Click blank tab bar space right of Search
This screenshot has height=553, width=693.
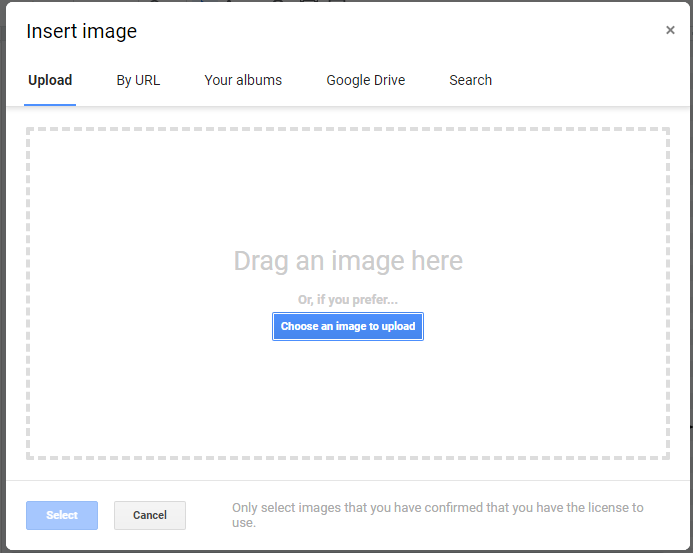point(588,80)
